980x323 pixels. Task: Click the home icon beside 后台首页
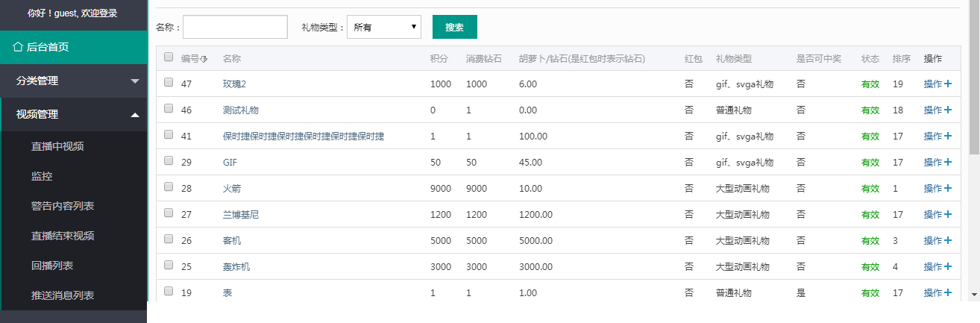[18, 47]
